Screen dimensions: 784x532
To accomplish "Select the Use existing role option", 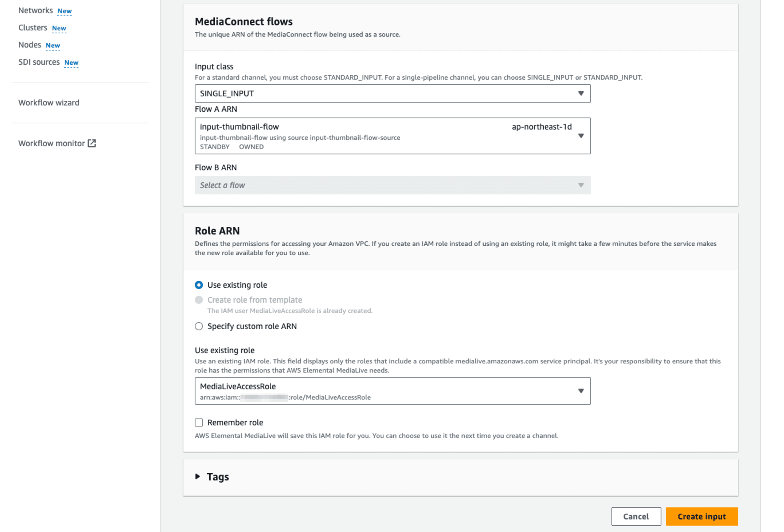I will pyautogui.click(x=199, y=285).
